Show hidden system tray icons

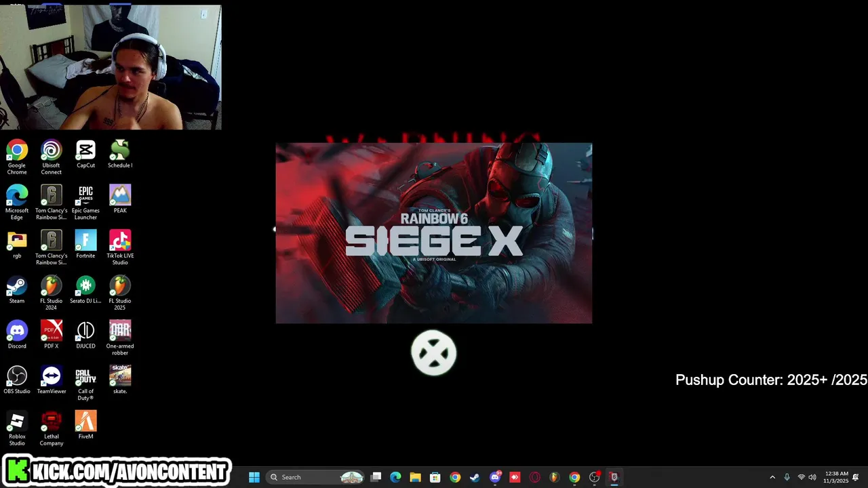coord(772,477)
